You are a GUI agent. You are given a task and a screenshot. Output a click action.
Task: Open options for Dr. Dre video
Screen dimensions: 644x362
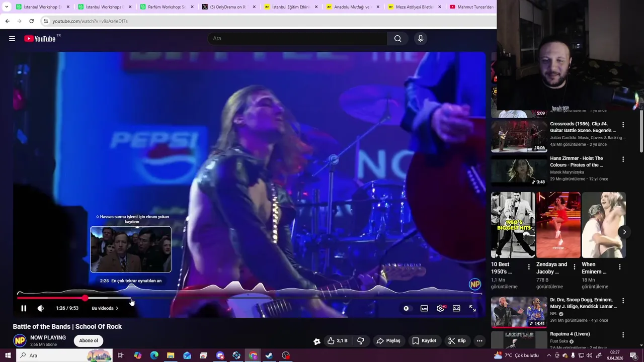click(623, 301)
